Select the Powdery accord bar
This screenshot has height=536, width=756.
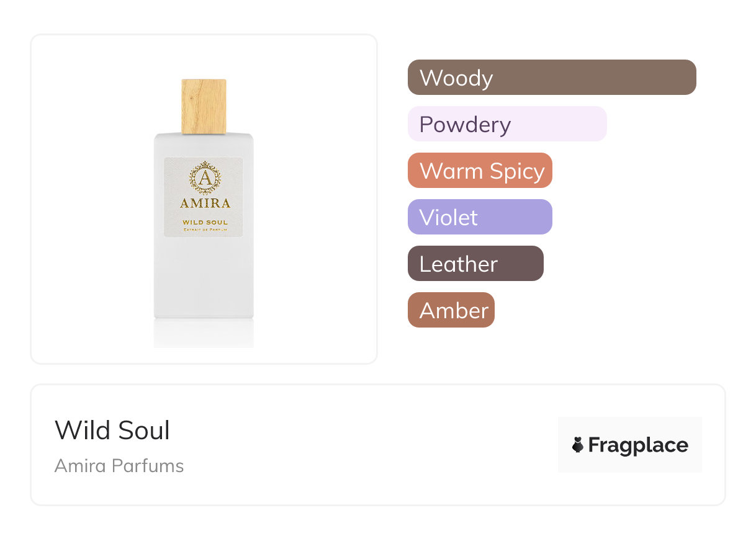pos(506,124)
